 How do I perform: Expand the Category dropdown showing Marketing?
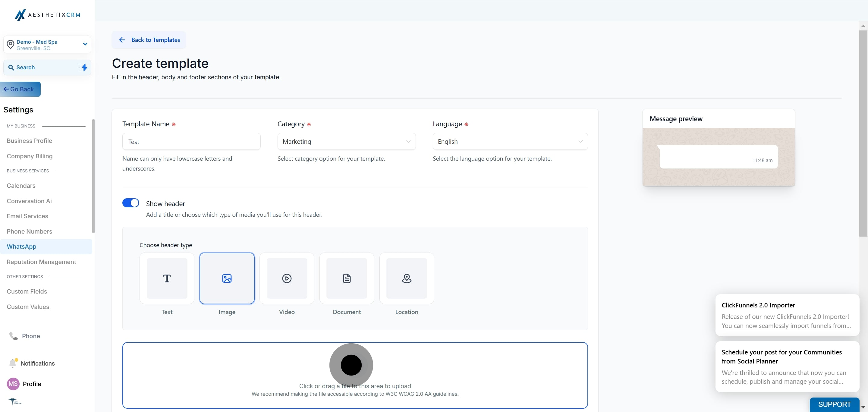coord(346,141)
